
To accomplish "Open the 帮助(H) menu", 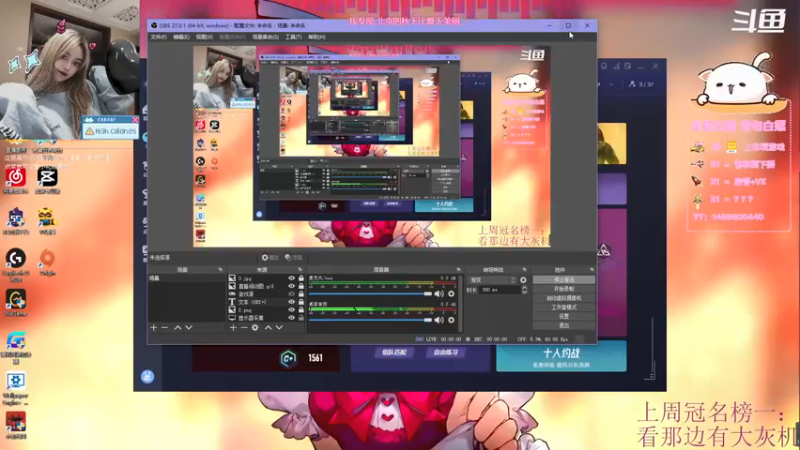I will tap(317, 37).
